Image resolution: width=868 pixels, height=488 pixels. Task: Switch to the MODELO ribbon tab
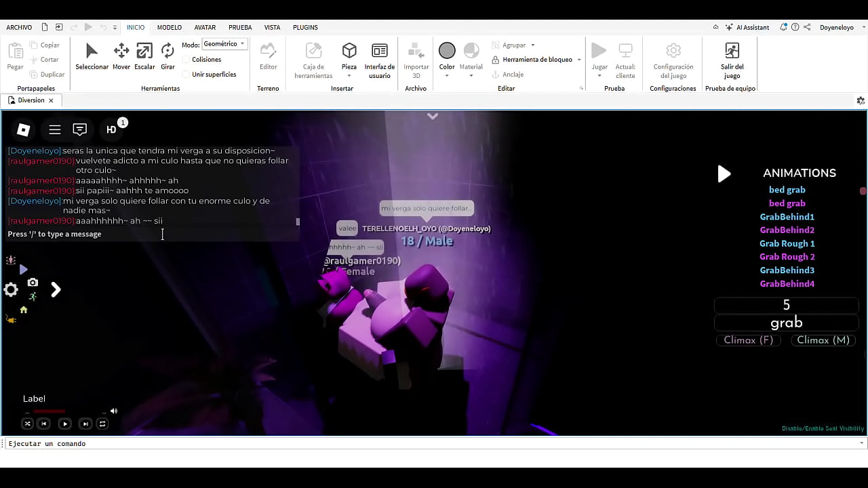170,28
